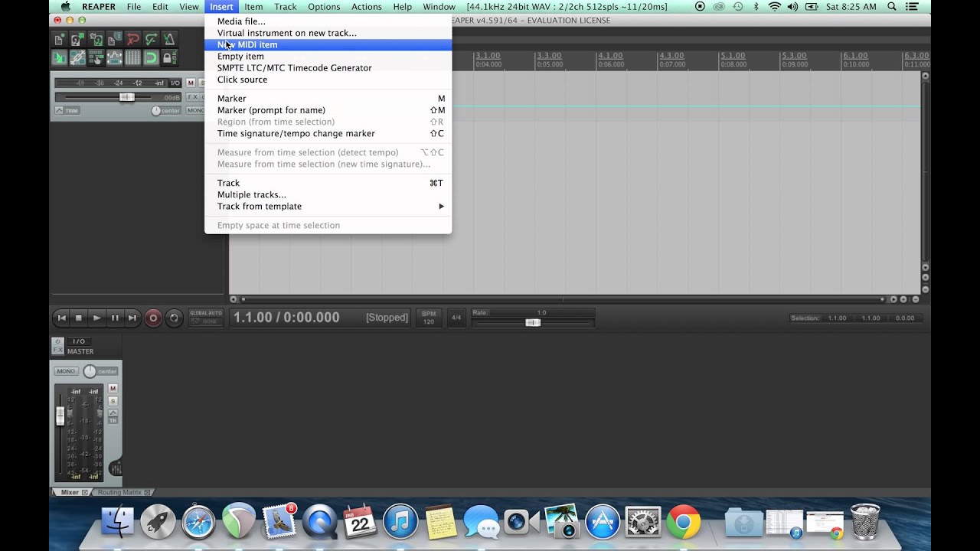Click the Stop transport button
The height and width of the screenshot is (551, 980).
point(79,318)
